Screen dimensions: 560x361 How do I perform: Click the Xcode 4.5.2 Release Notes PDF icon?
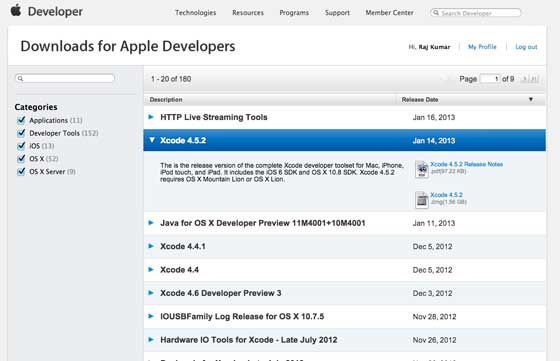421,169
